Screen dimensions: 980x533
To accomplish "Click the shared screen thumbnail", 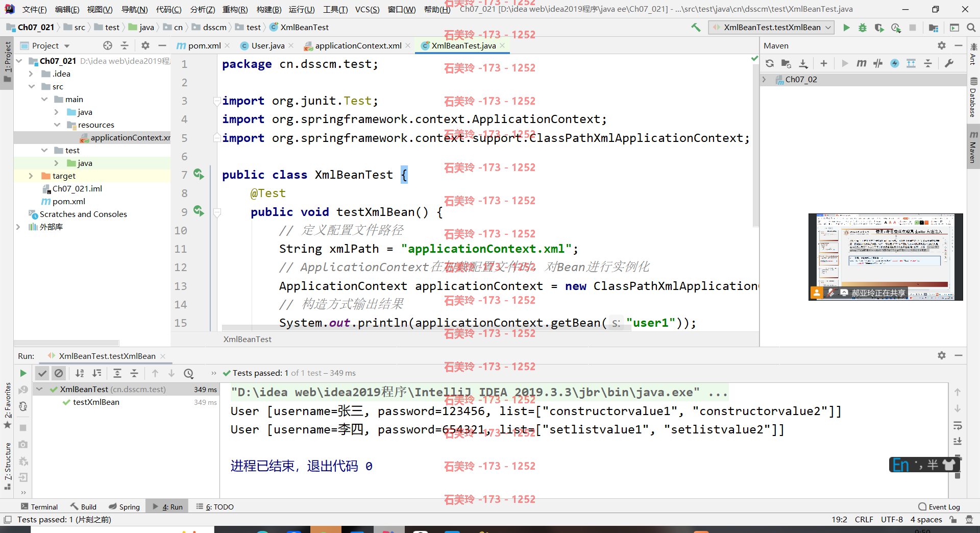I will coord(886,257).
